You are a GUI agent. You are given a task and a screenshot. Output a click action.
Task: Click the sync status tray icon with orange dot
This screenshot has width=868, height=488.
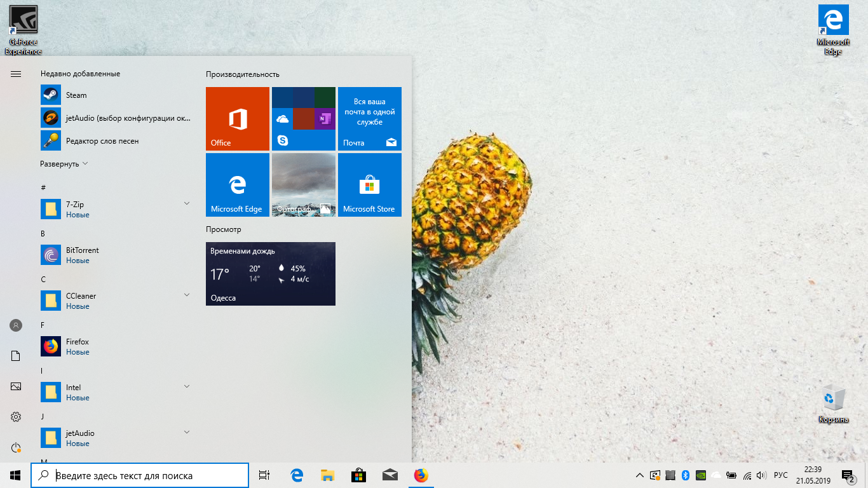pos(655,475)
